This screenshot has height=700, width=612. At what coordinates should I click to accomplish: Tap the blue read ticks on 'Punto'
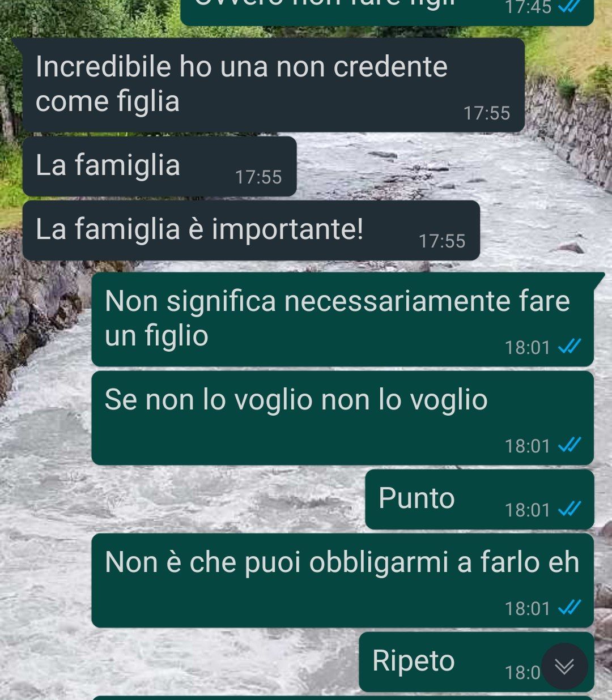[569, 510]
